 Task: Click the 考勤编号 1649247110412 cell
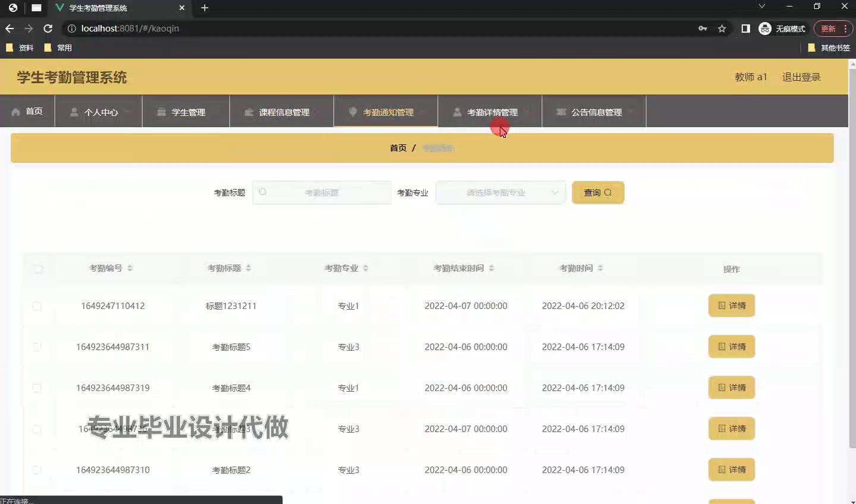pyautogui.click(x=113, y=306)
